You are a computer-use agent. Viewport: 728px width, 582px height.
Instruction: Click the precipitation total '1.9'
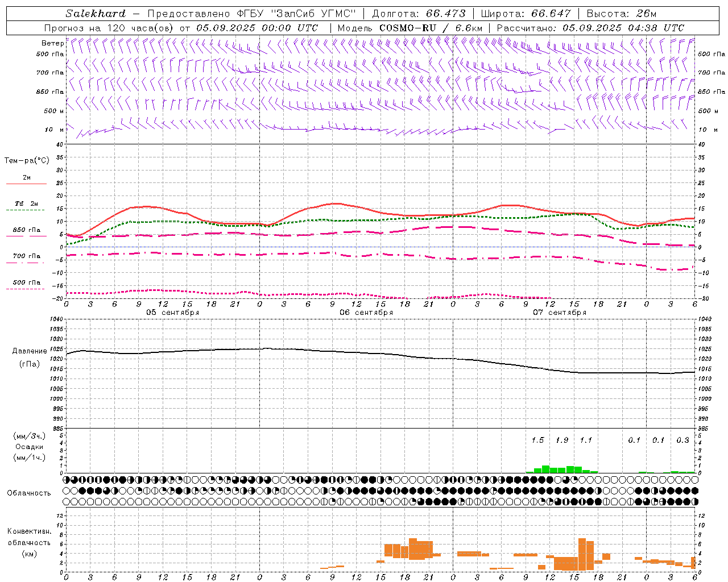point(562,440)
